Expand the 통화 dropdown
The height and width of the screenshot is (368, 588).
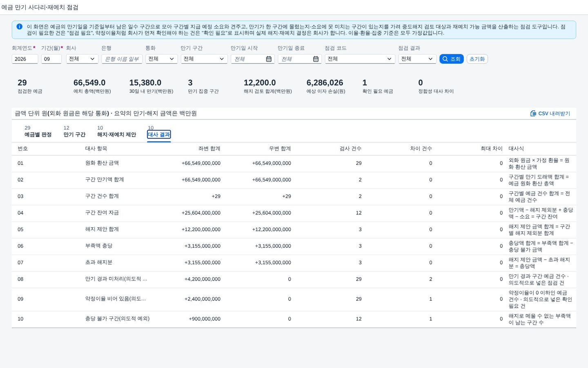[161, 59]
